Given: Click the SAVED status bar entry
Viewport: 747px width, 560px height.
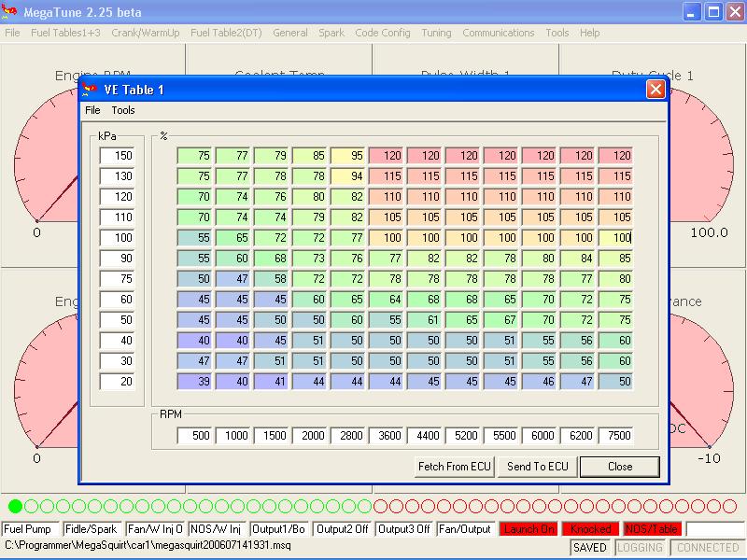Looking at the screenshot, I should (x=590, y=548).
